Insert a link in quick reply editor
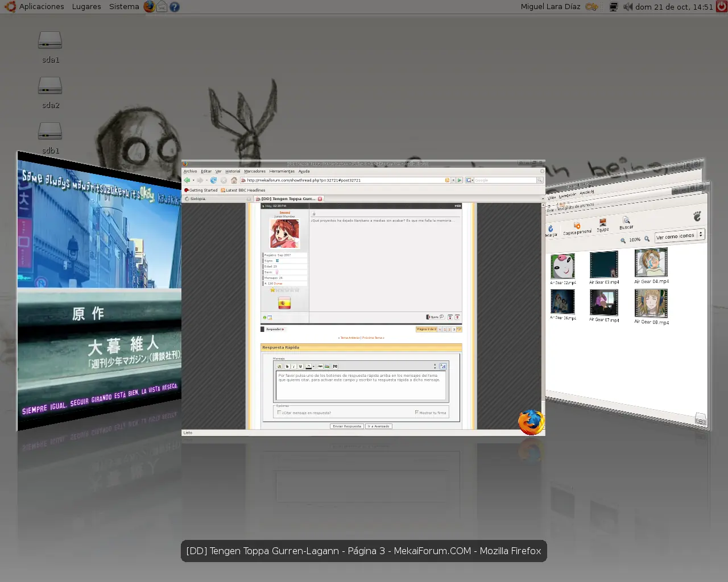 point(320,367)
